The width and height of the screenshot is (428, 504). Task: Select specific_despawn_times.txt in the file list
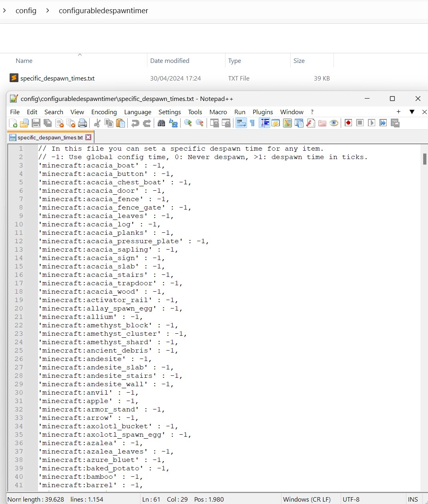57,79
